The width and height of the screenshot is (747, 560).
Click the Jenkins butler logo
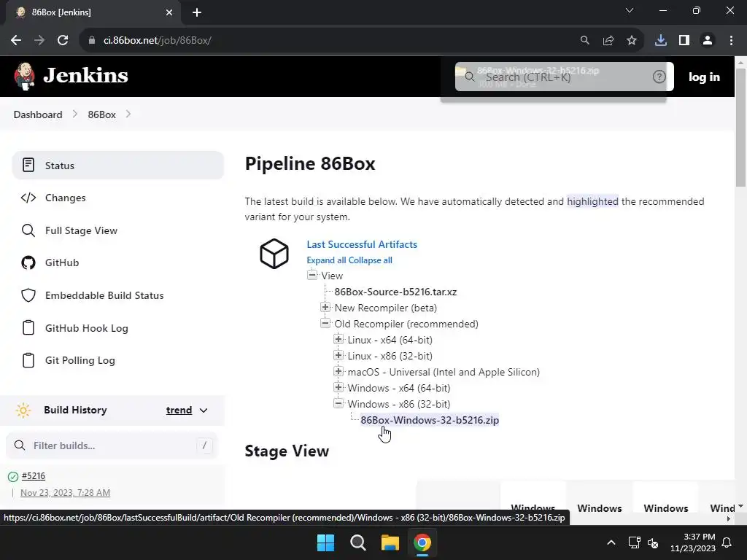pos(24,76)
